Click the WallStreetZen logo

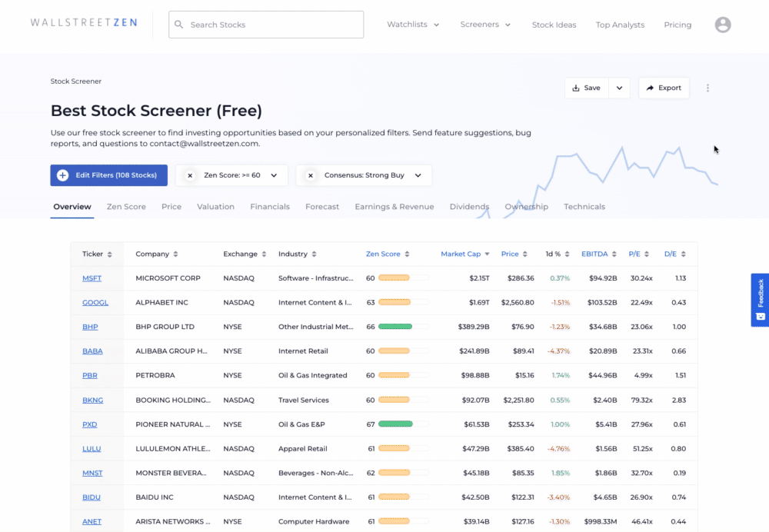[84, 22]
